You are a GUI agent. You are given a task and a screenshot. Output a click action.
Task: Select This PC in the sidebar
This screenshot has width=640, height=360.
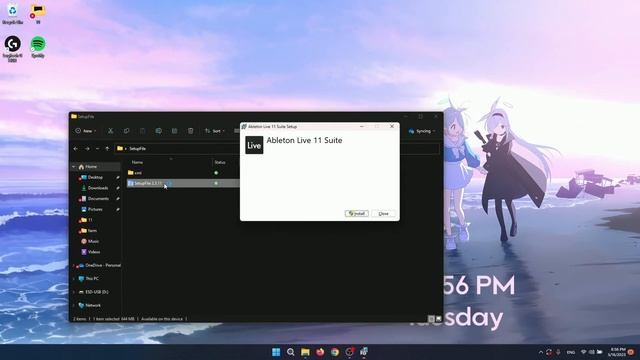tap(92, 278)
